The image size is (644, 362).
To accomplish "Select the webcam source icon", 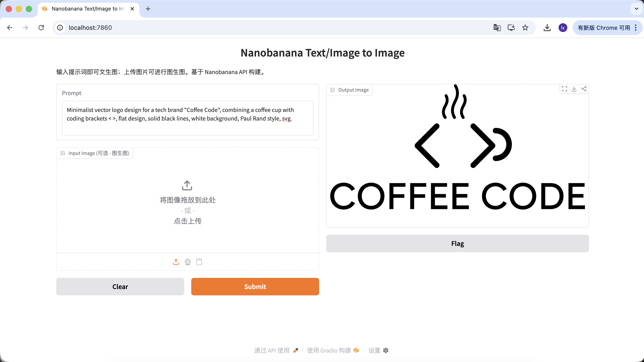I will [188, 262].
